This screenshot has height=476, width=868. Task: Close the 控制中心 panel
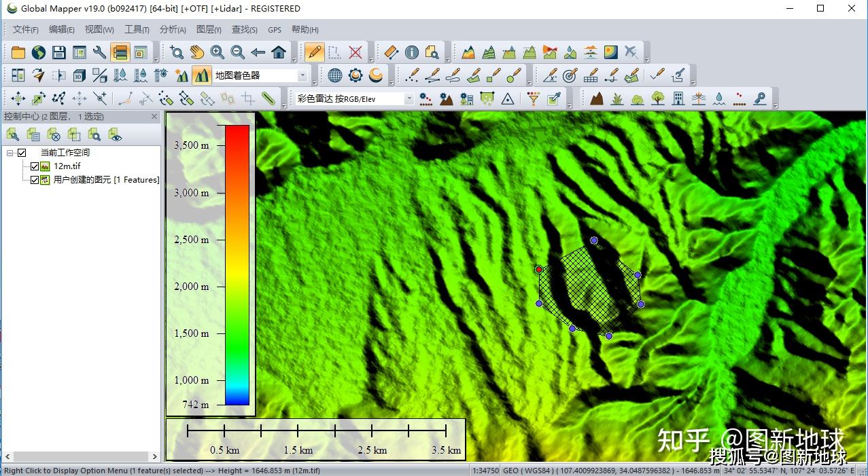154,117
